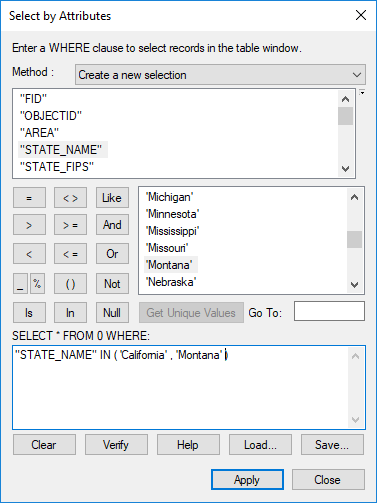Click the Like operator button
The image size is (377, 503).
tap(112, 198)
